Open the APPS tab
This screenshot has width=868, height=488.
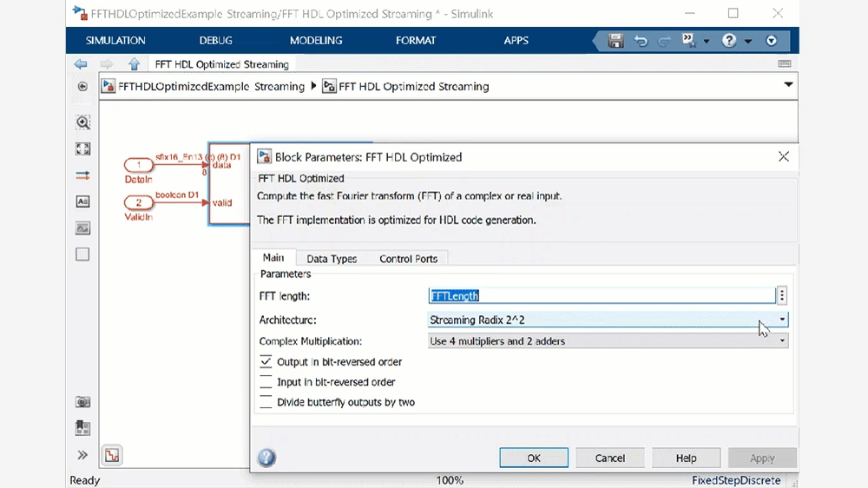516,41
